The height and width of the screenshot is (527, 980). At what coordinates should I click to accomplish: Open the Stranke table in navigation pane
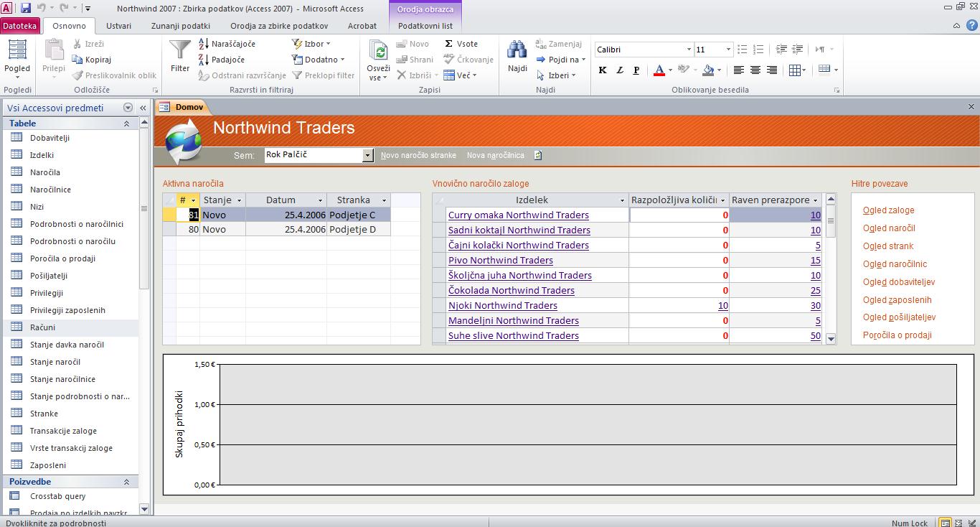click(44, 414)
